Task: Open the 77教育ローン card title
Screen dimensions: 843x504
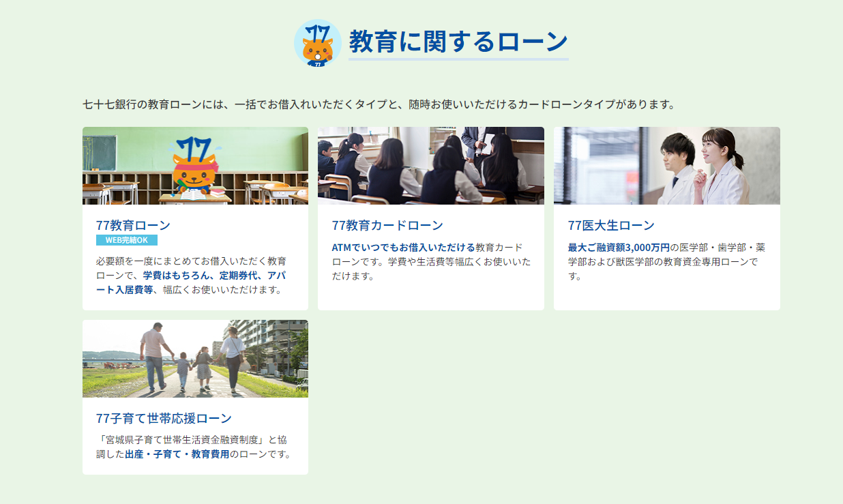Action: (x=133, y=225)
